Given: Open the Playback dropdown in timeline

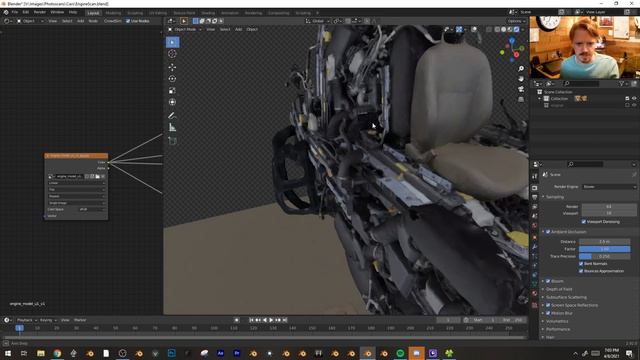Looking at the screenshot, I should (26, 320).
